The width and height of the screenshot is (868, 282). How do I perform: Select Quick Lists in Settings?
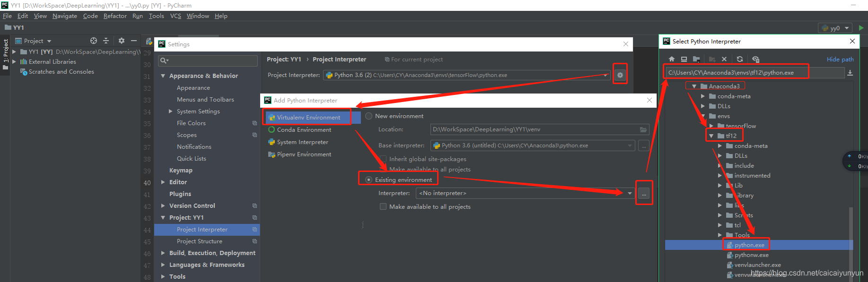[x=192, y=159]
